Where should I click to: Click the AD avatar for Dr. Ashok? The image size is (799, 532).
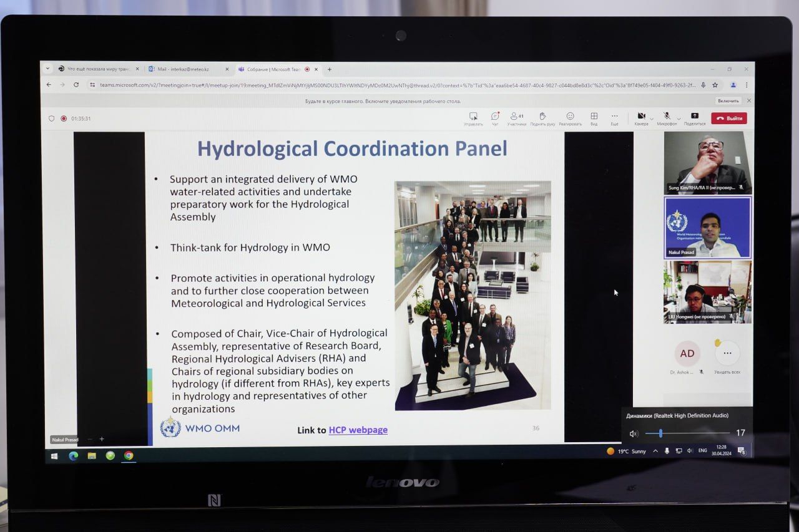pyautogui.click(x=687, y=354)
